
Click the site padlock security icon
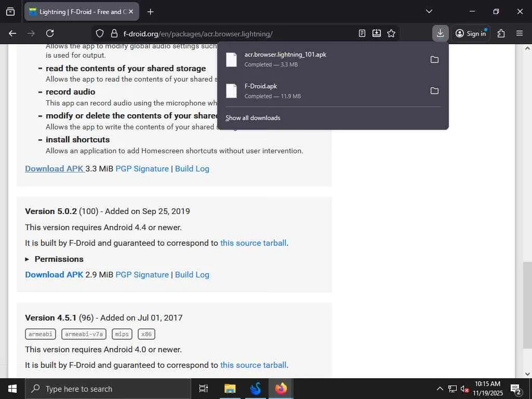click(x=114, y=33)
